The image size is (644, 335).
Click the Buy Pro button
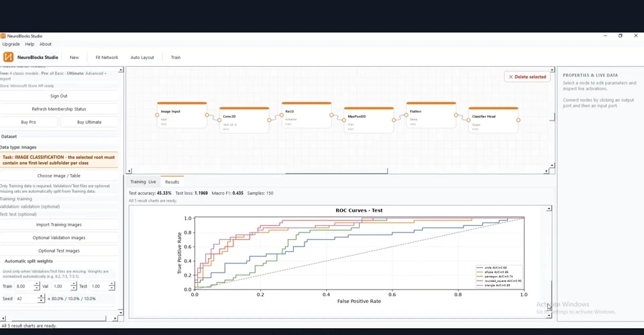point(28,122)
